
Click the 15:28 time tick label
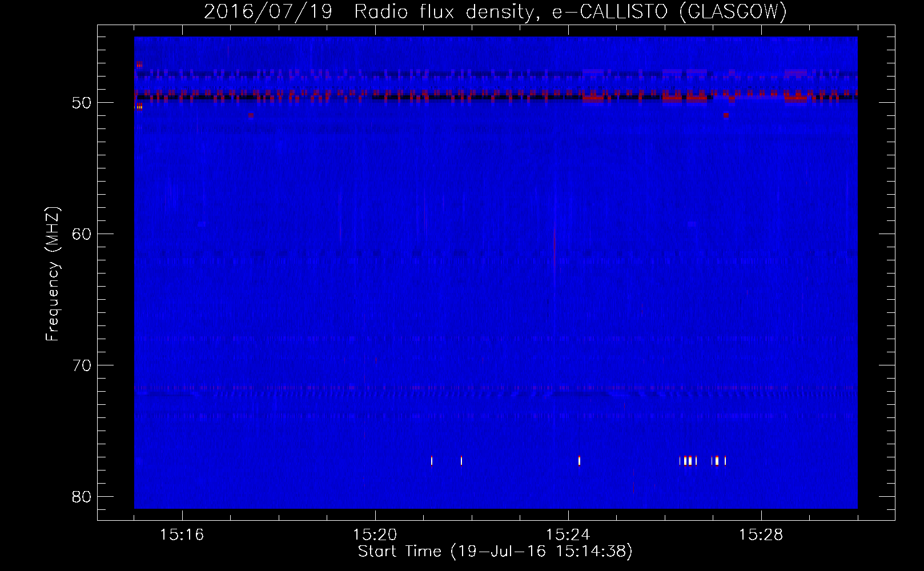click(761, 535)
